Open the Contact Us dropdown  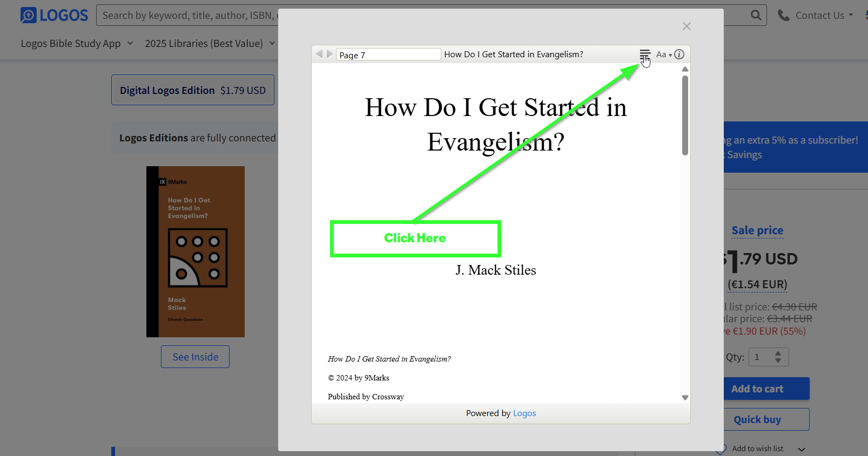pyautogui.click(x=824, y=15)
